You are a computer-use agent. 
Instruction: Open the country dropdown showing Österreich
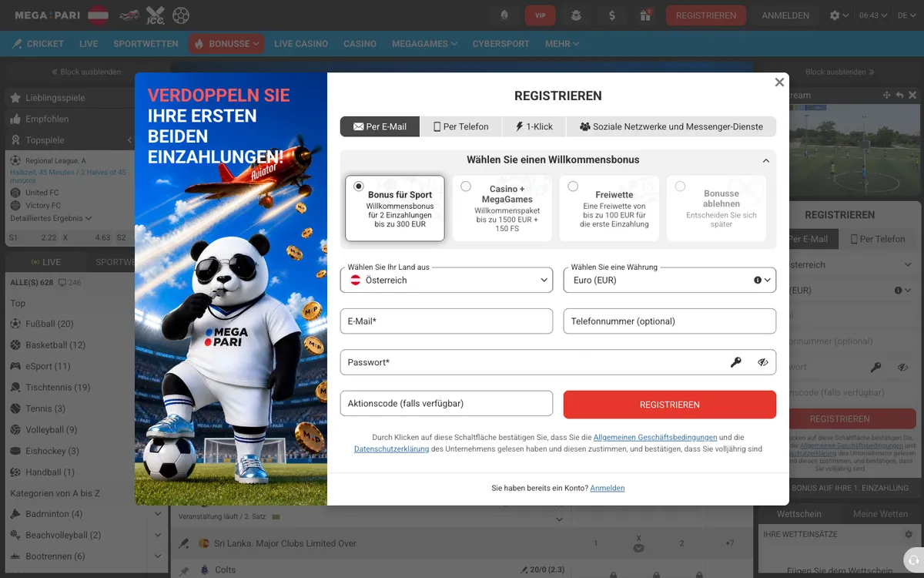tap(447, 281)
